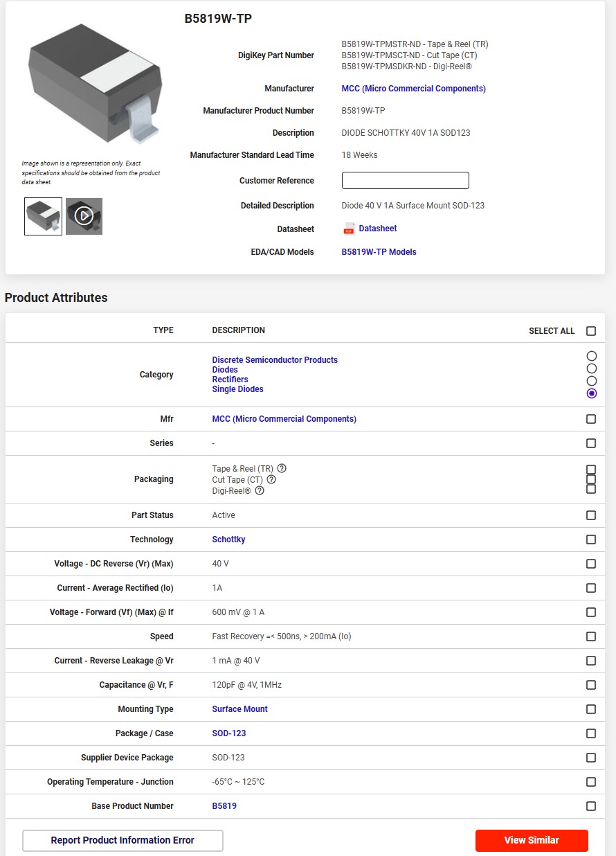Image resolution: width=616 pixels, height=856 pixels.
Task: Tick the Operating Temperature - Junction checkbox
Action: coord(591,782)
